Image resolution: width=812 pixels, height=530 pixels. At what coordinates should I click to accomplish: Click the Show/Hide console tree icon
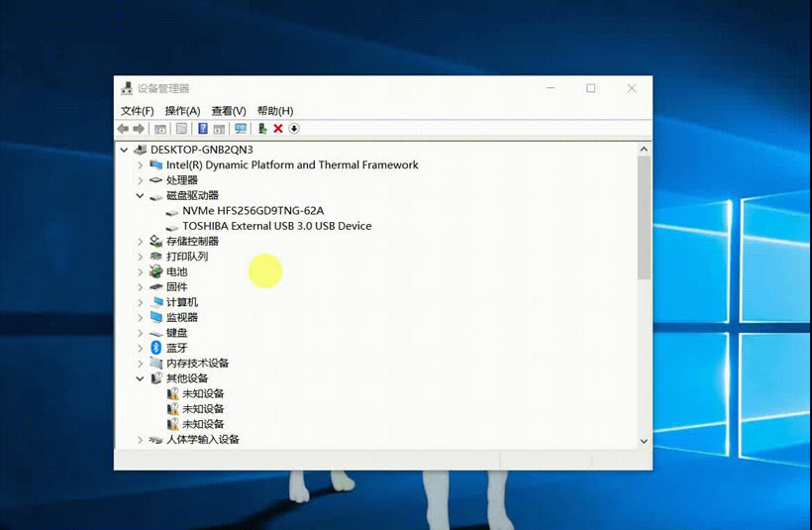pyautogui.click(x=160, y=129)
